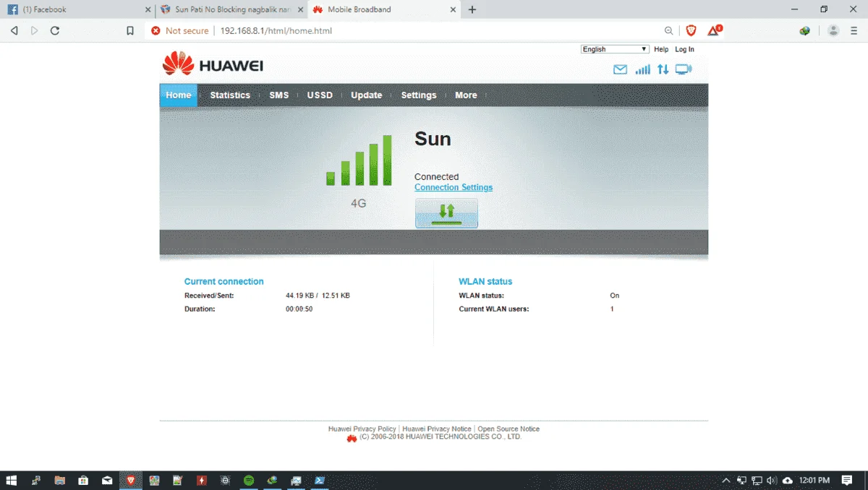
Task: Click the WLAN status heading
Action: [x=485, y=282]
